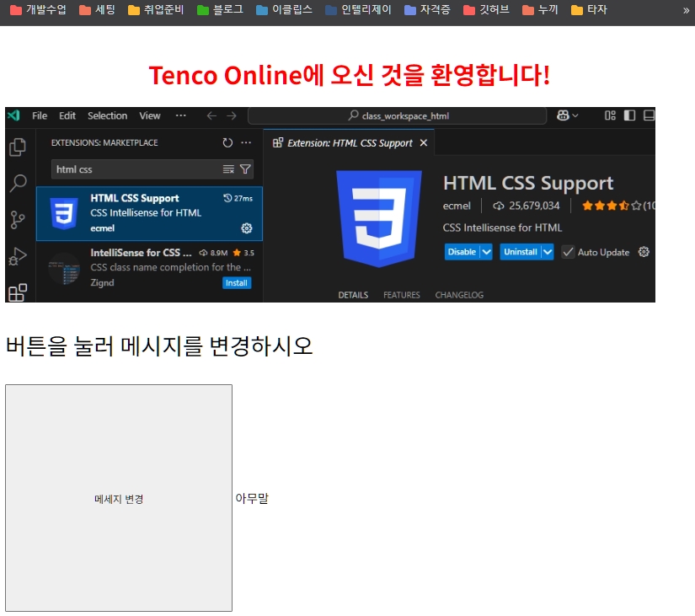Screen dimensions: 695x616
Task: Expand the Disable dropdown arrow
Action: 486,252
